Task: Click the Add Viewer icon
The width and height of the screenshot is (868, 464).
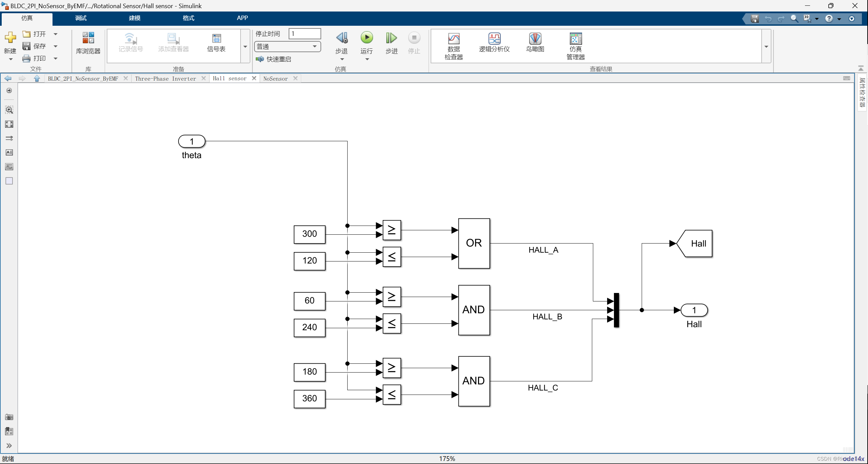Action: pos(173,43)
